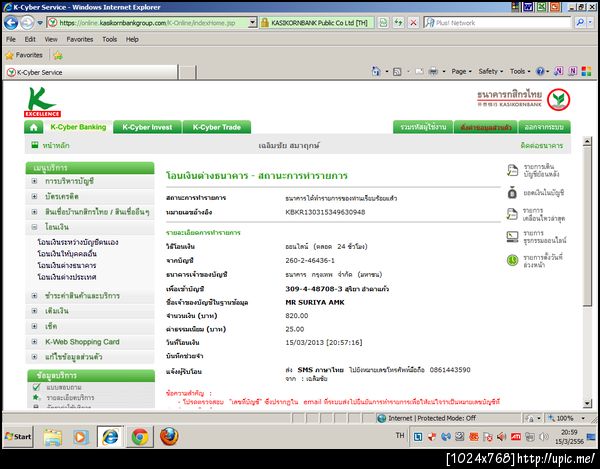
Task: Open the File menu
Action: [11, 39]
